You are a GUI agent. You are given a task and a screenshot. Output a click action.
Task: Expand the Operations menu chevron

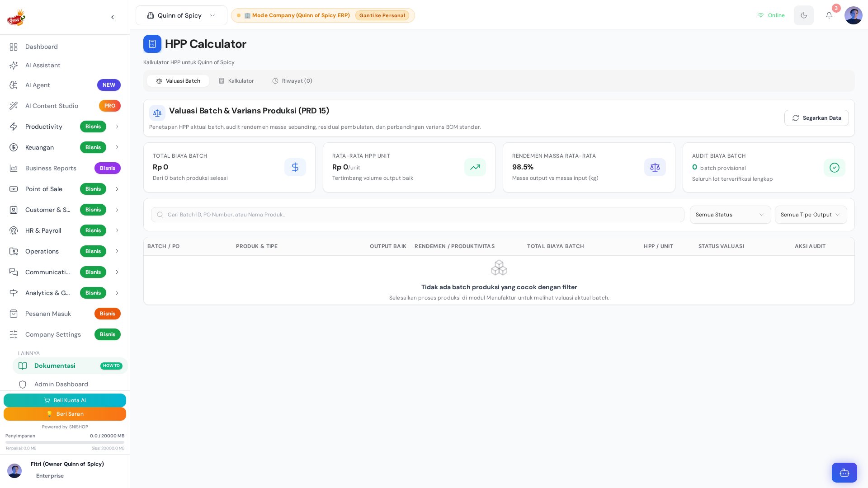click(x=117, y=251)
